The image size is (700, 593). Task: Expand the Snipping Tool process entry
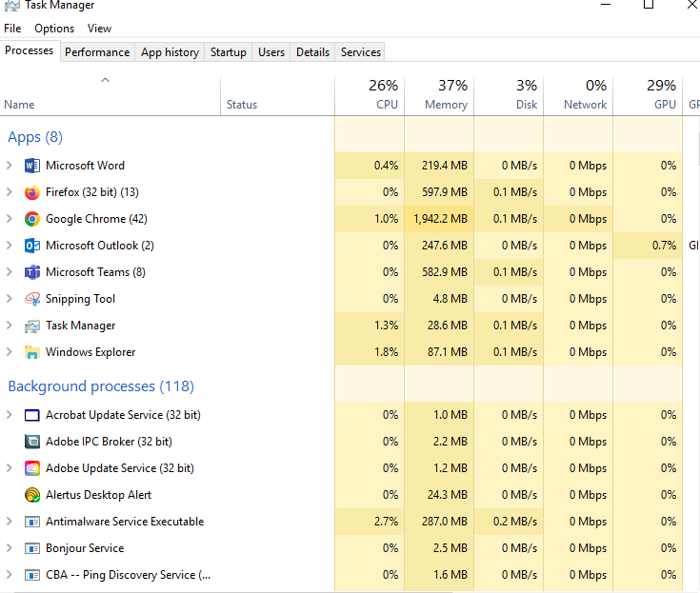pyautogui.click(x=9, y=299)
